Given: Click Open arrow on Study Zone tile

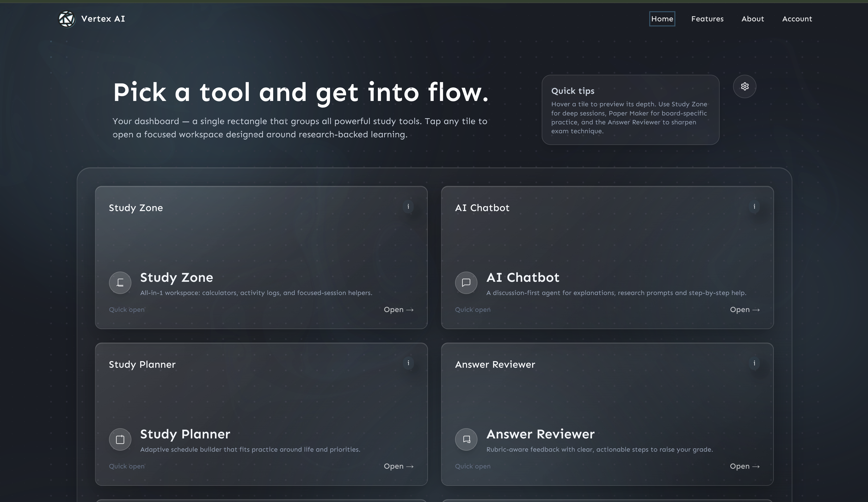Looking at the screenshot, I should coord(398,309).
